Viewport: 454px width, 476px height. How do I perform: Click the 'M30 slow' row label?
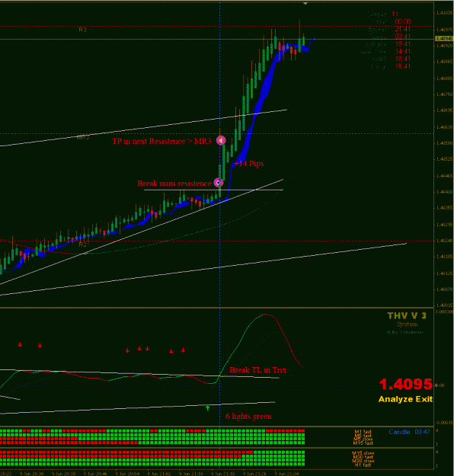coord(363,461)
